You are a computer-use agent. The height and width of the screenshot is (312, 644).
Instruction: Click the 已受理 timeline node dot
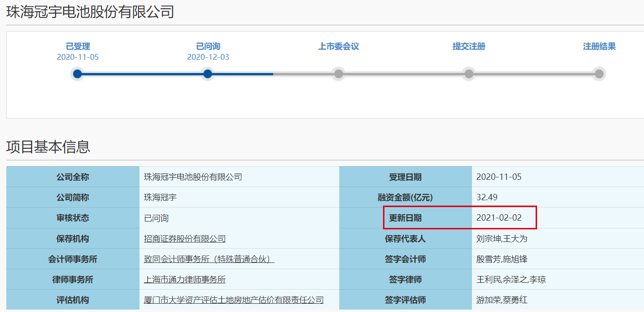pos(77,74)
